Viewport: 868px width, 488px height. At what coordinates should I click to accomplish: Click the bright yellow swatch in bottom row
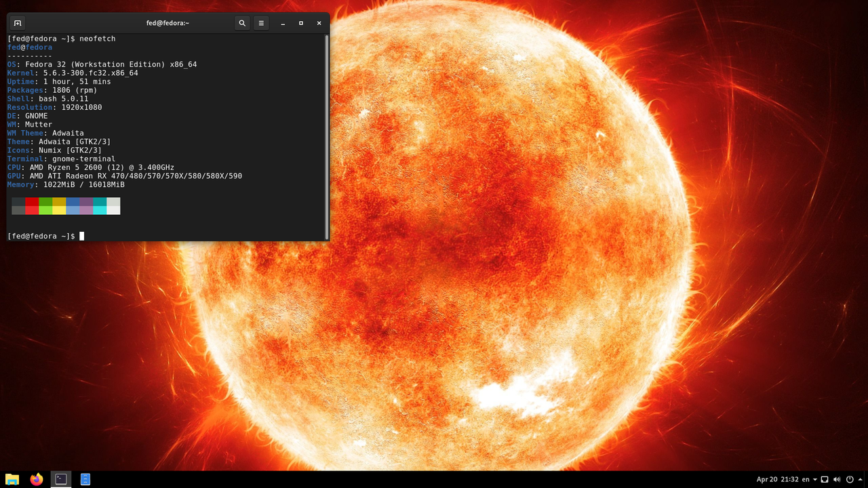[x=59, y=210]
